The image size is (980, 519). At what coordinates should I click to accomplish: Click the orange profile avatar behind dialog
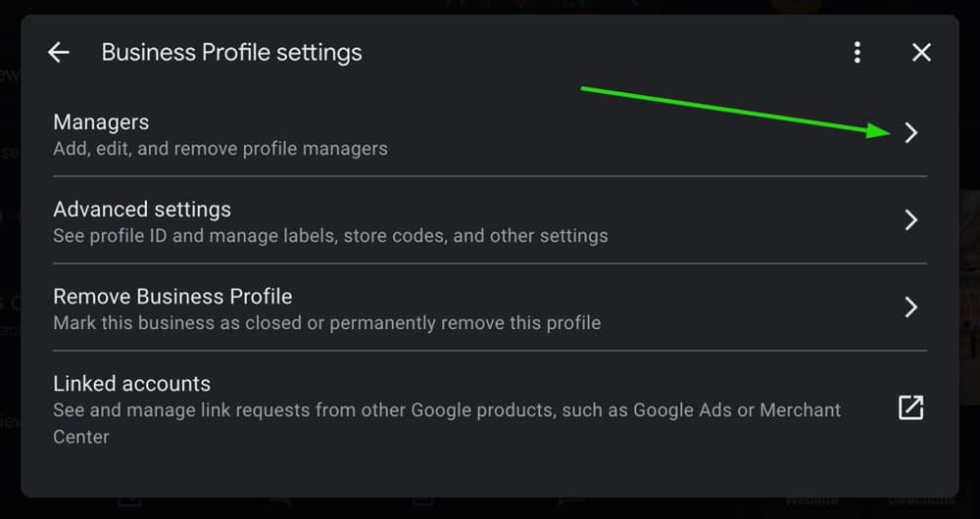point(794,6)
